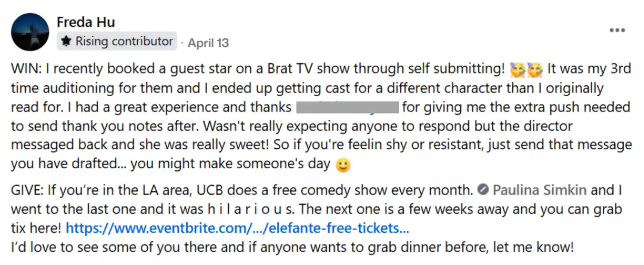Click the smiling face emoji after "day"
Viewport: 644px width, 265px height.
click(343, 165)
